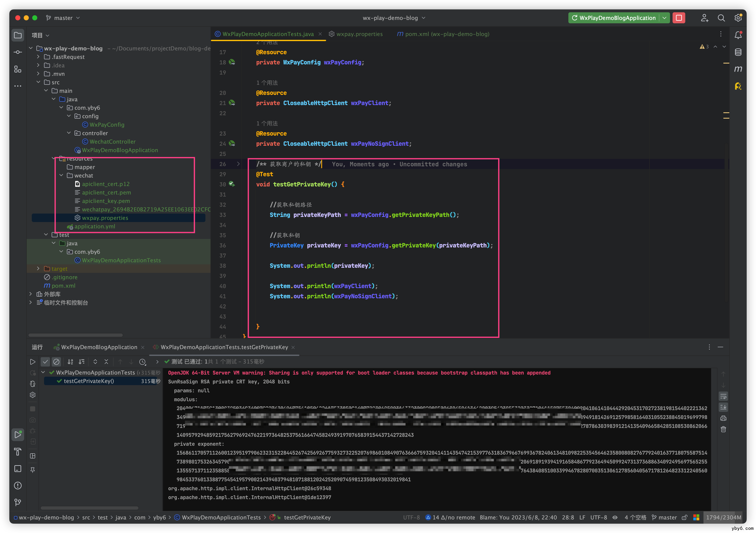Click the Commit tool window icon

pyautogui.click(x=18, y=52)
